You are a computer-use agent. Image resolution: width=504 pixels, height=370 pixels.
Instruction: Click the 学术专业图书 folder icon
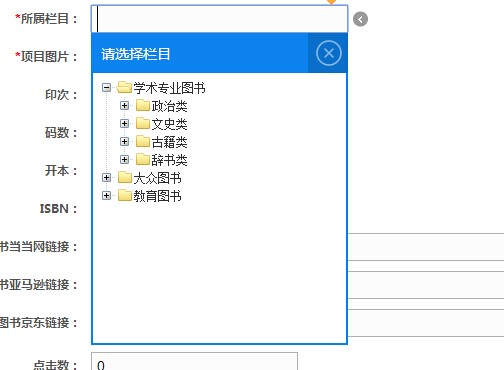(x=124, y=87)
